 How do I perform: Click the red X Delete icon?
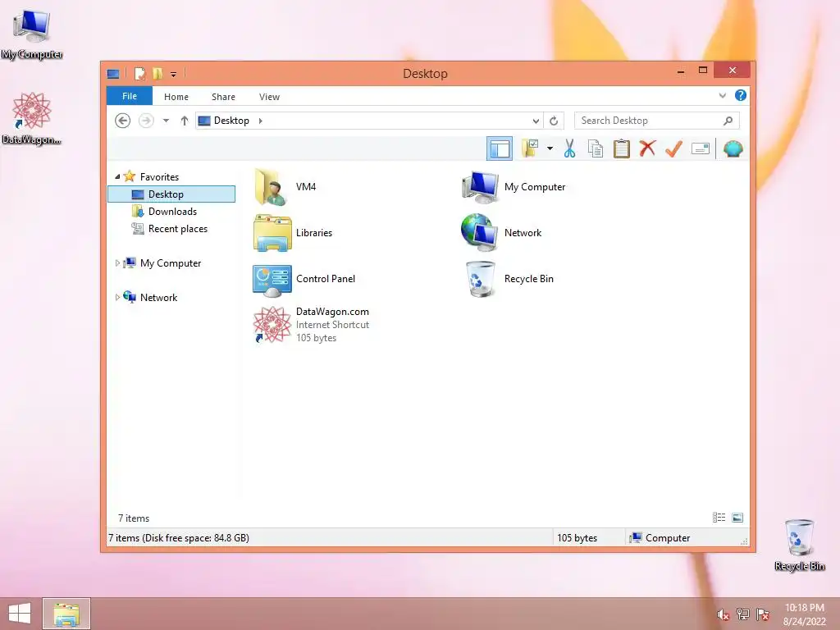[x=647, y=148]
